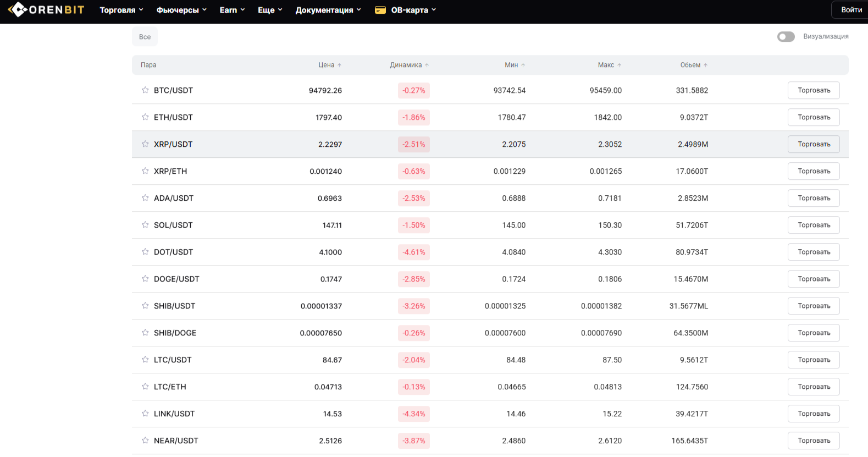Image resolution: width=868 pixels, height=457 pixels.
Task: Sort by the Макс column header
Action: point(610,65)
